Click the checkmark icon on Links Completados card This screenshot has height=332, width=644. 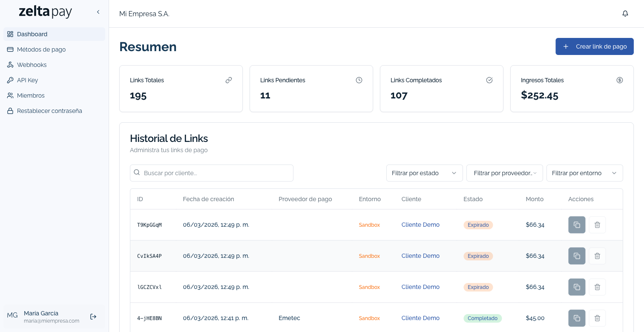(489, 80)
